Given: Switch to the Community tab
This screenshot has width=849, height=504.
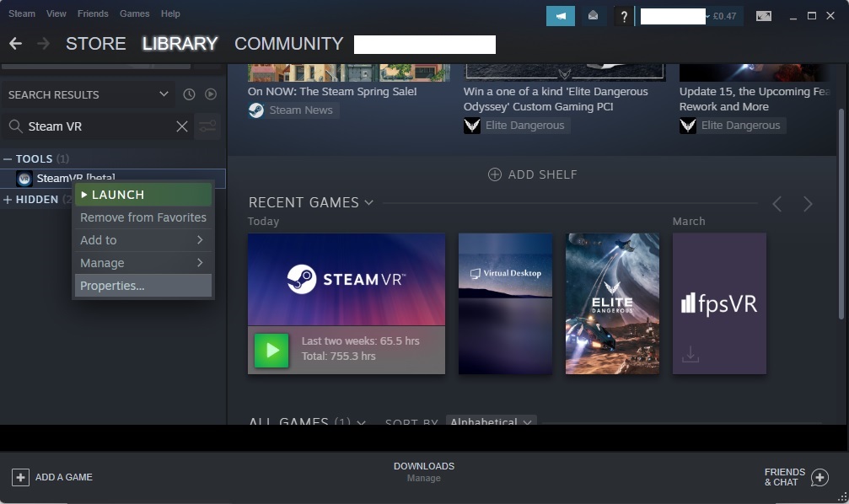Looking at the screenshot, I should pyautogui.click(x=288, y=44).
